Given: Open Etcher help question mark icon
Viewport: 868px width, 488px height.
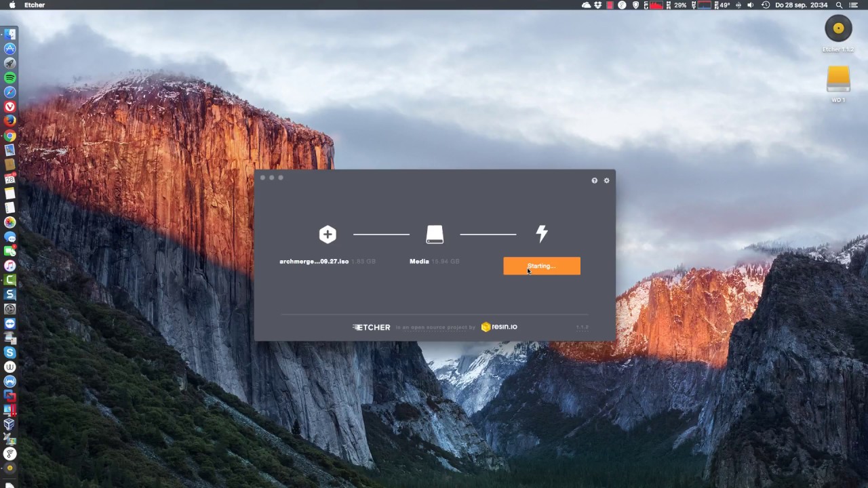Looking at the screenshot, I should coord(595,180).
